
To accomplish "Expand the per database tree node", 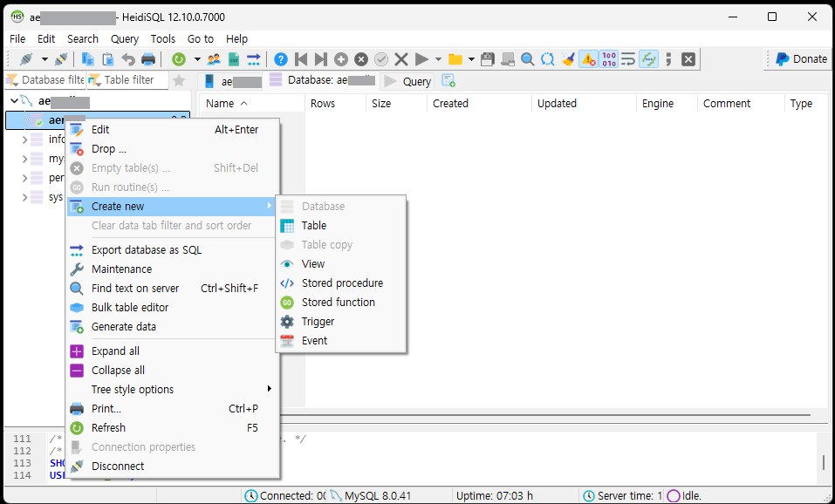I will (24, 178).
